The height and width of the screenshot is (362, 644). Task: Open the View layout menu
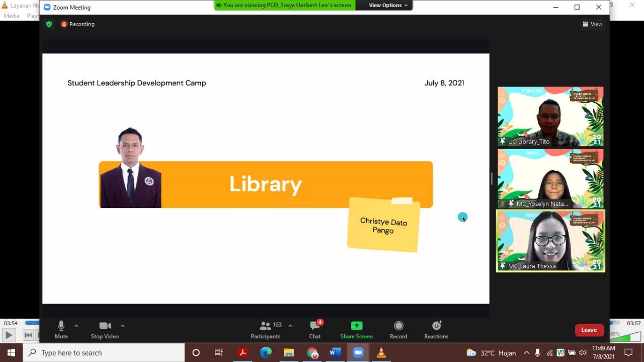(x=592, y=24)
